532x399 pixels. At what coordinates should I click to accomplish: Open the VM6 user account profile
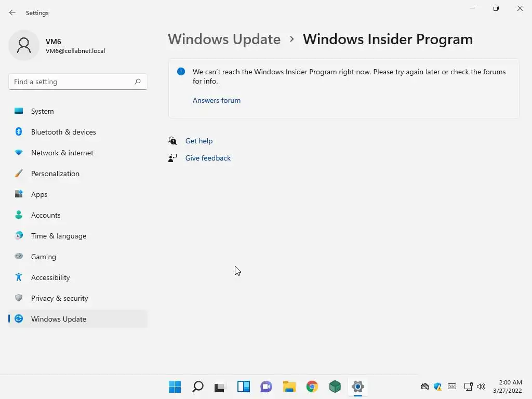[x=57, y=46]
